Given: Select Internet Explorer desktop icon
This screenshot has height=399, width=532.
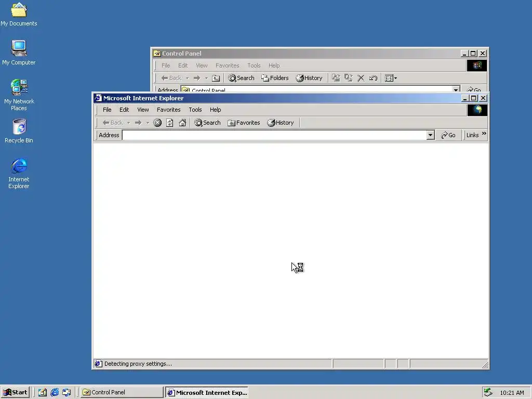Looking at the screenshot, I should (19, 174).
